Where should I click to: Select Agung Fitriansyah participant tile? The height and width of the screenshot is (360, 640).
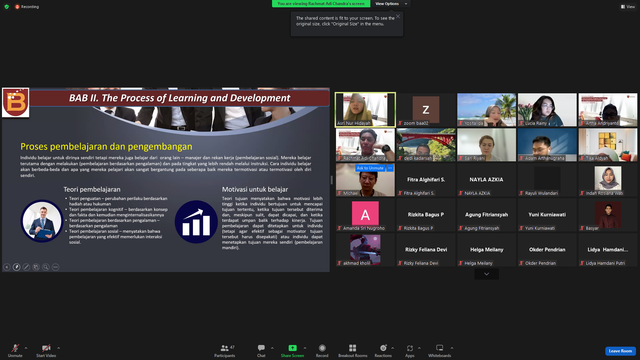487,215
